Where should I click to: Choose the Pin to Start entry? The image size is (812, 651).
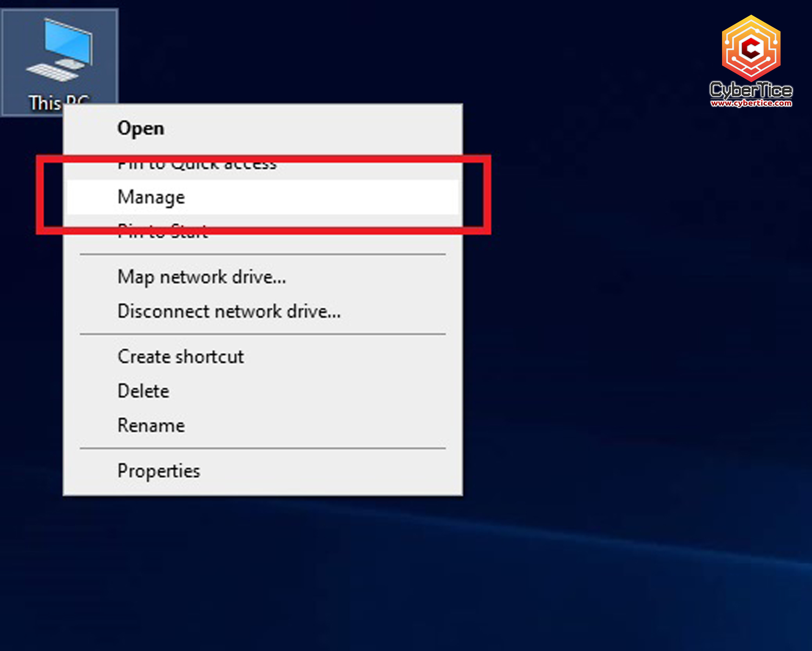[162, 231]
